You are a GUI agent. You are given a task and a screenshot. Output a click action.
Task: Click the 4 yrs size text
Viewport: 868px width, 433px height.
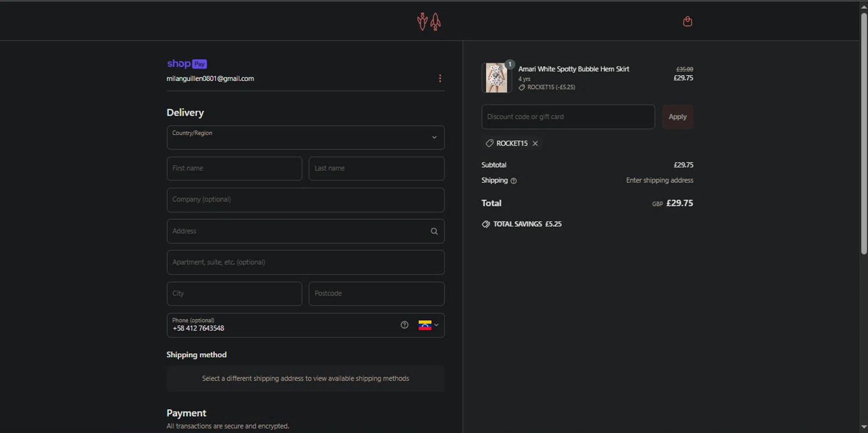pyautogui.click(x=524, y=79)
